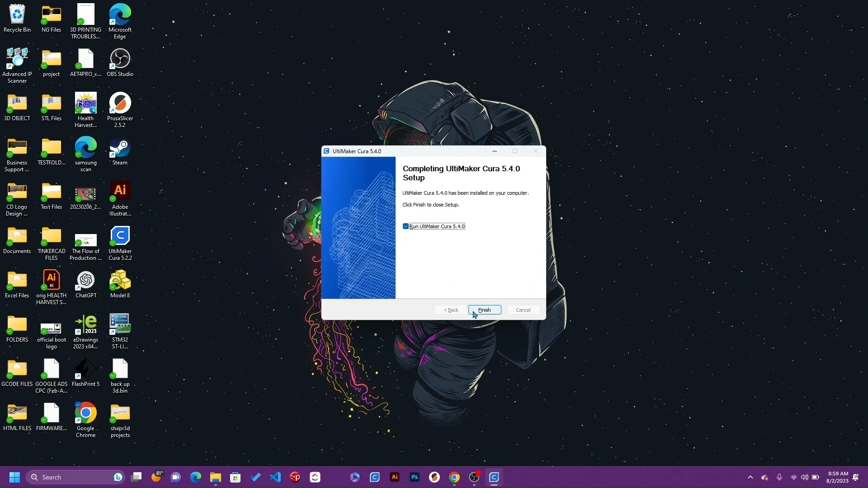
Task: Open Microsoft Store from the taskbar
Action: tap(236, 477)
